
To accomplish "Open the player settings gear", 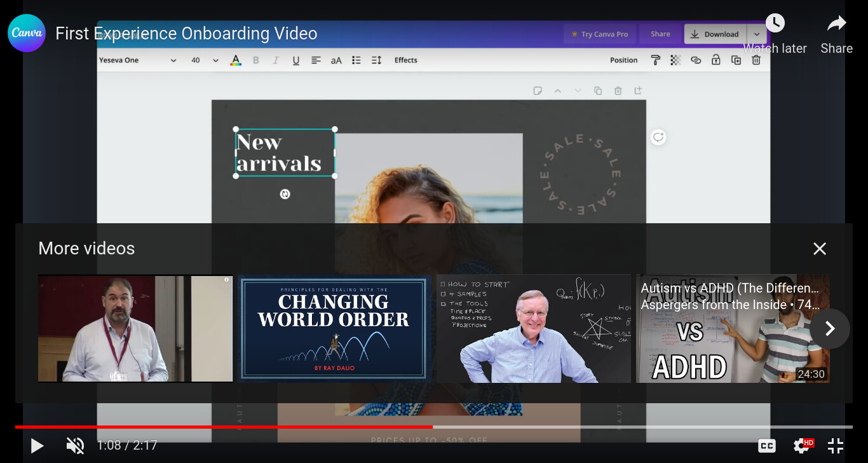I will click(802, 446).
